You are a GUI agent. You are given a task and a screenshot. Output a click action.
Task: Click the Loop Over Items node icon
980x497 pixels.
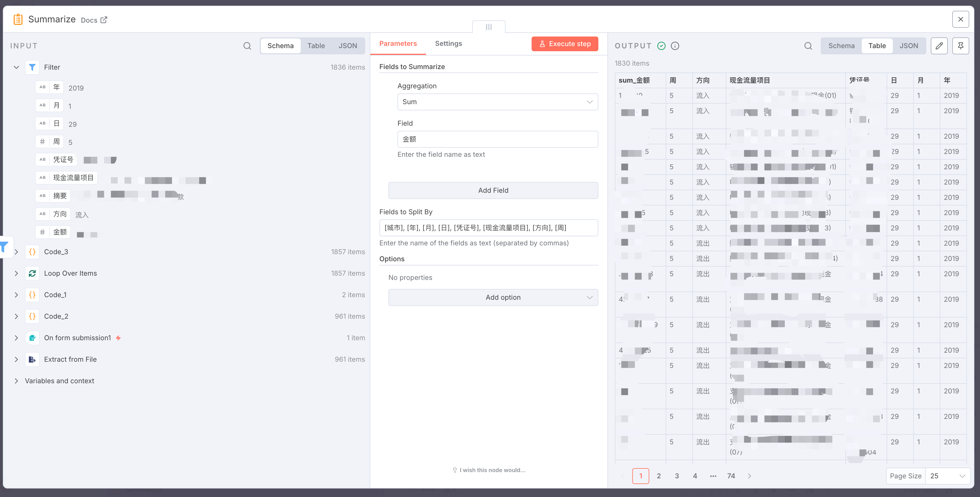(x=32, y=273)
